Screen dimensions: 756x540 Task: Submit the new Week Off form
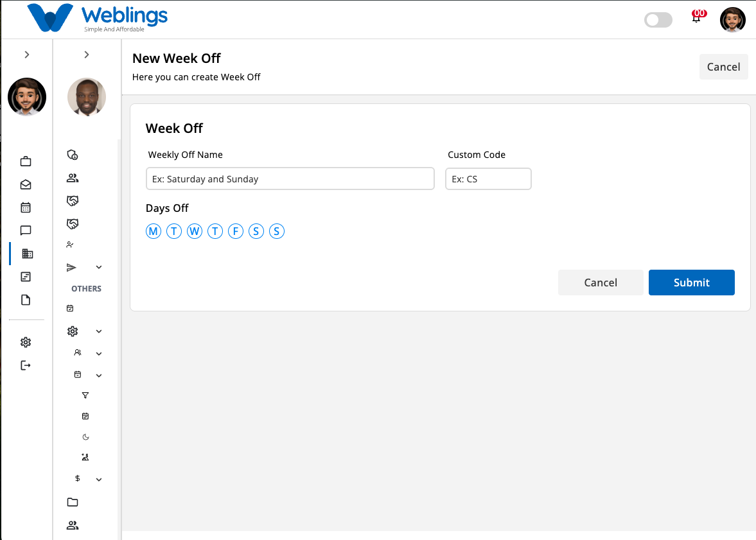point(691,283)
